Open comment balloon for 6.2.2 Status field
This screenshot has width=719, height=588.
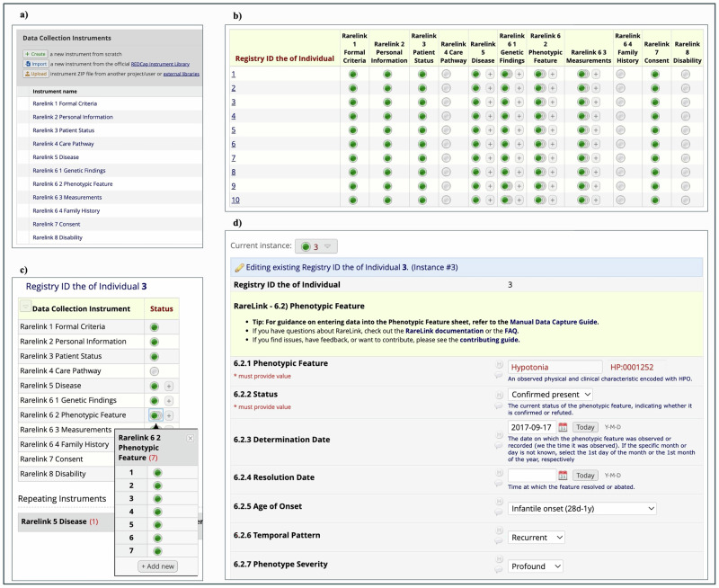pyautogui.click(x=499, y=405)
